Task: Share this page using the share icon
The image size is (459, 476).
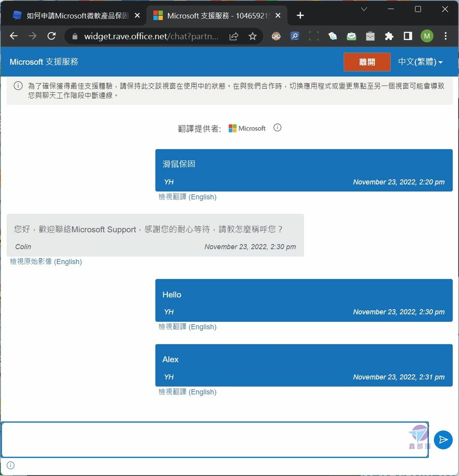Action: [233, 36]
